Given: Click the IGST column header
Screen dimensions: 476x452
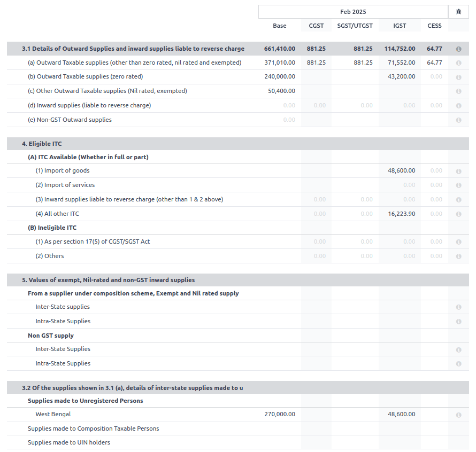Looking at the screenshot, I should coord(399,25).
